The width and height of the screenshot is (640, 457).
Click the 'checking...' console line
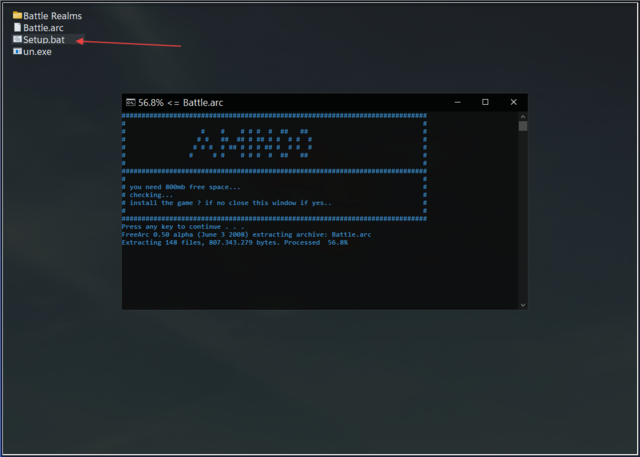click(x=151, y=195)
